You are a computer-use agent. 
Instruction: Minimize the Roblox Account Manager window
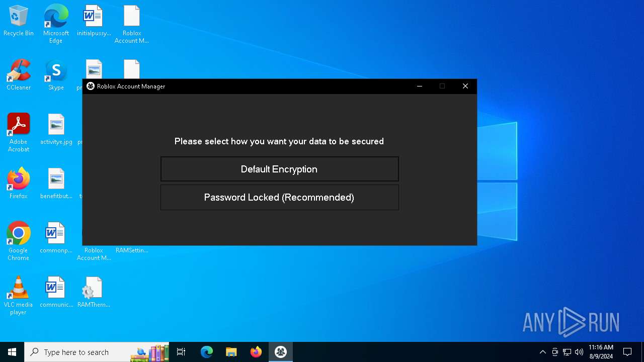pyautogui.click(x=419, y=86)
